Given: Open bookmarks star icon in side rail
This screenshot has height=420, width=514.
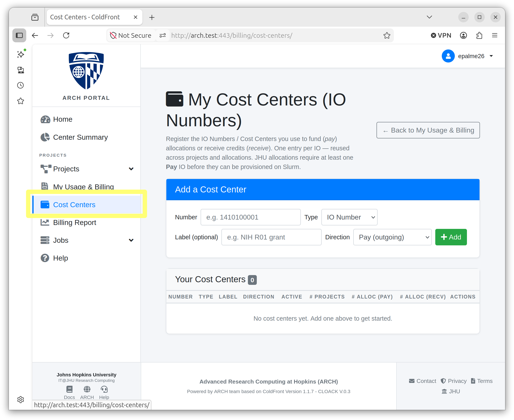Looking at the screenshot, I should click(x=21, y=101).
